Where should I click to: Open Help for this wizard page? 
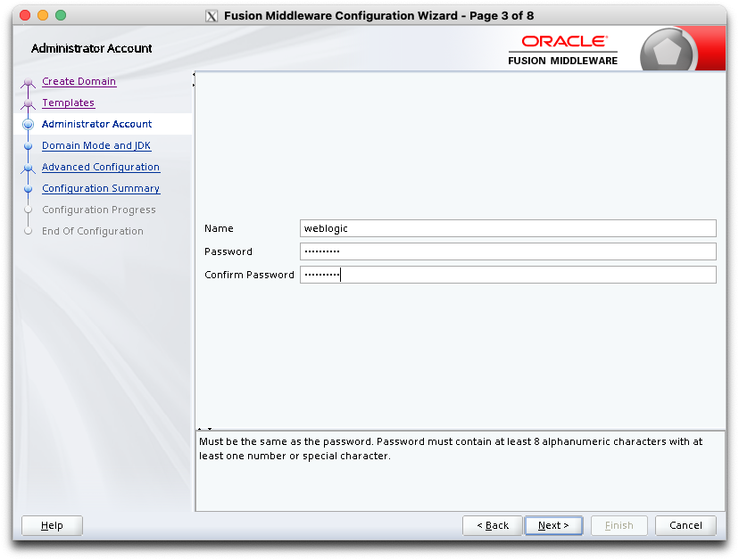tap(52, 525)
